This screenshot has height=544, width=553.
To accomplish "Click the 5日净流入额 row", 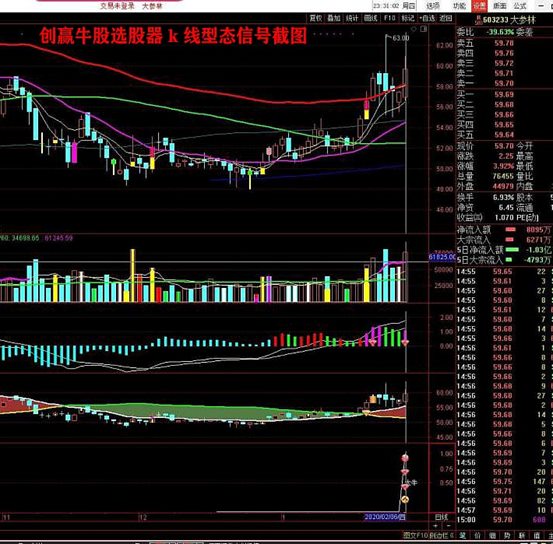I will pyautogui.click(x=504, y=250).
